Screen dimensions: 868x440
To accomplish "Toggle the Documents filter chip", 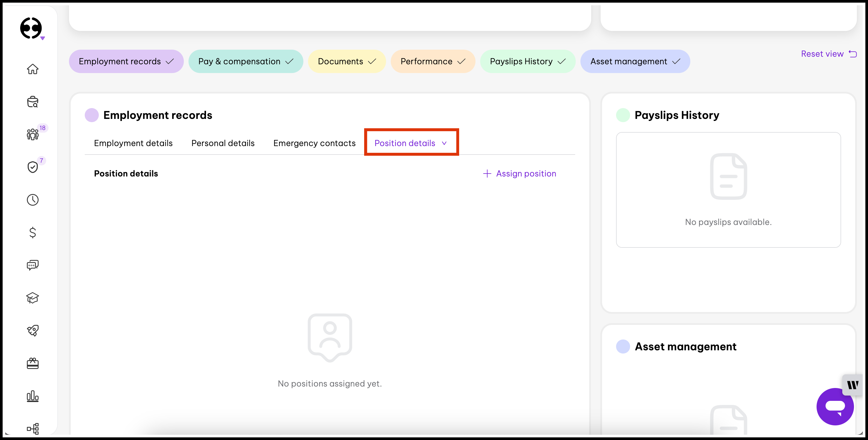I will (346, 61).
